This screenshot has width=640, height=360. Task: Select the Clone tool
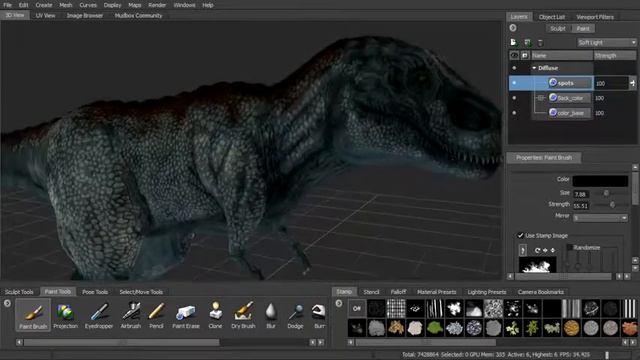(x=216, y=315)
